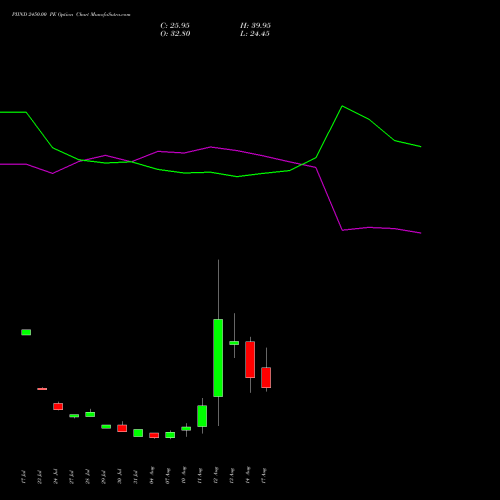Click the green candlestick for 11 Aug
500x500 pixels.
(202, 416)
